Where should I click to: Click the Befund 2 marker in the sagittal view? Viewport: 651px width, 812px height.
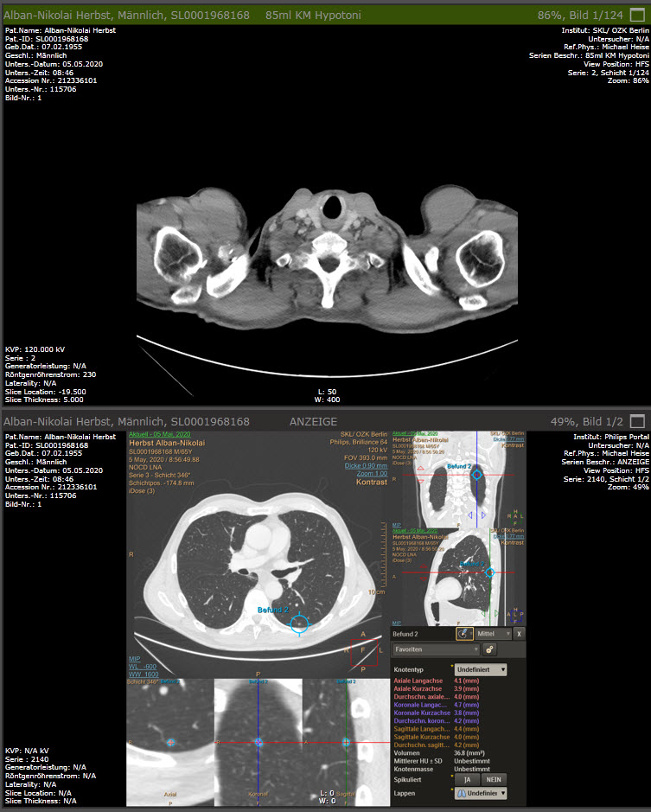point(489,572)
